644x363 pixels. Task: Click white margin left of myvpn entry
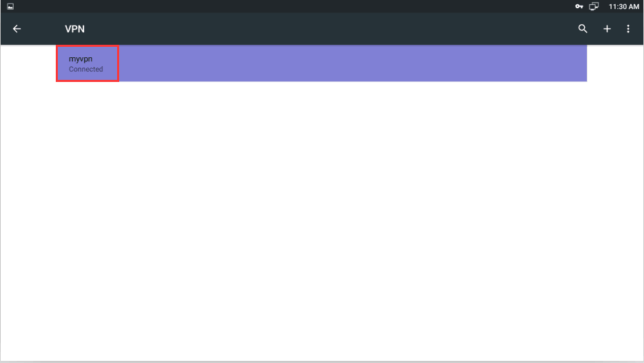[28, 63]
